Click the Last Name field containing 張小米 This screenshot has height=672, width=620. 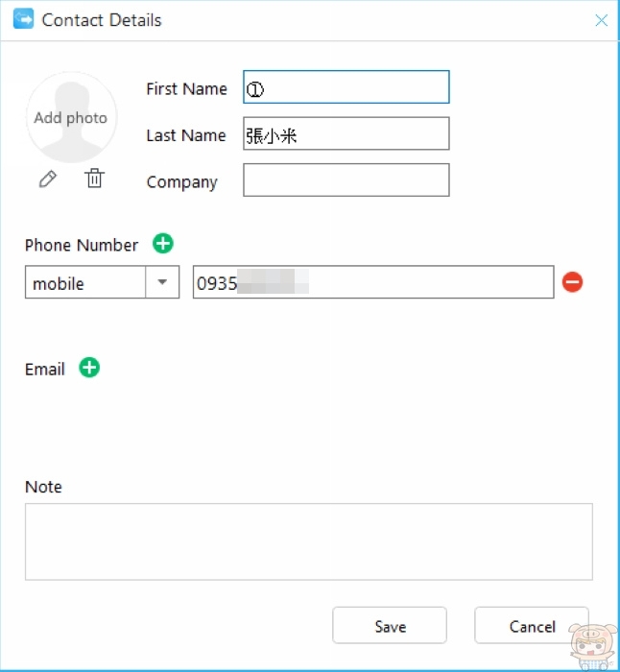pos(346,134)
